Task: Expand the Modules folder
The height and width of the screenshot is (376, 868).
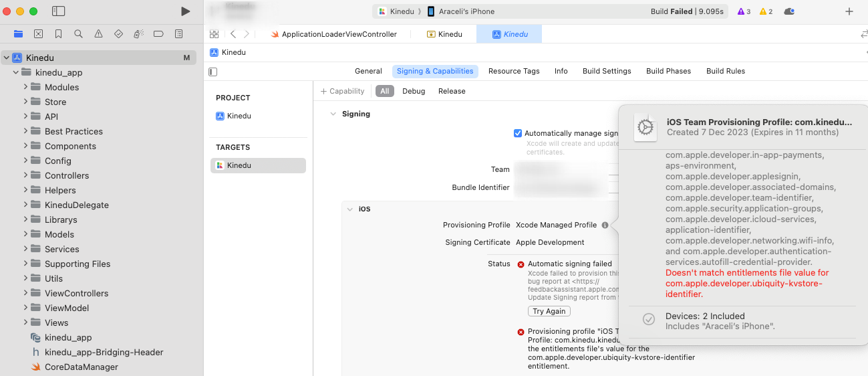Action: (x=25, y=87)
